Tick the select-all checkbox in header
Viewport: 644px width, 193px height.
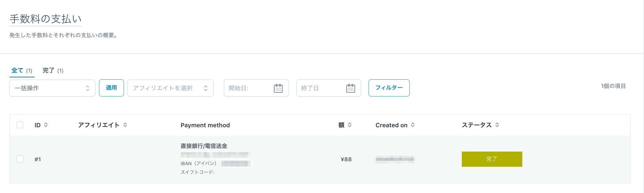coord(20,125)
